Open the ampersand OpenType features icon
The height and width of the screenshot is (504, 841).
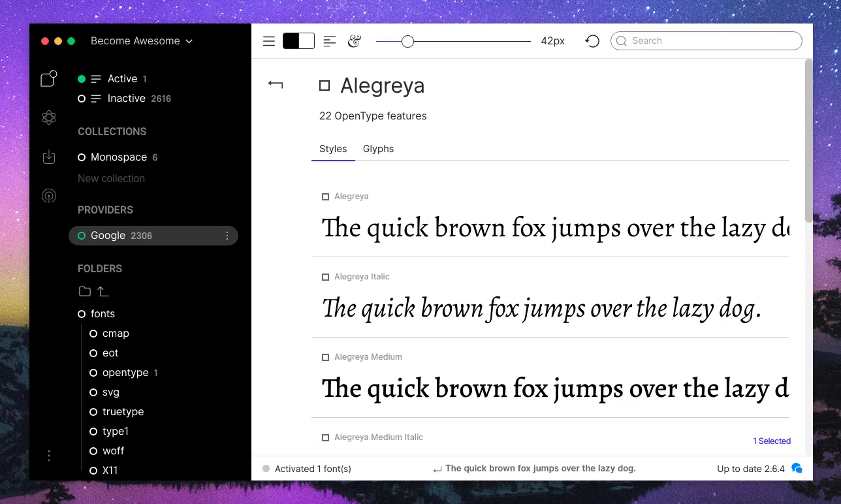355,41
